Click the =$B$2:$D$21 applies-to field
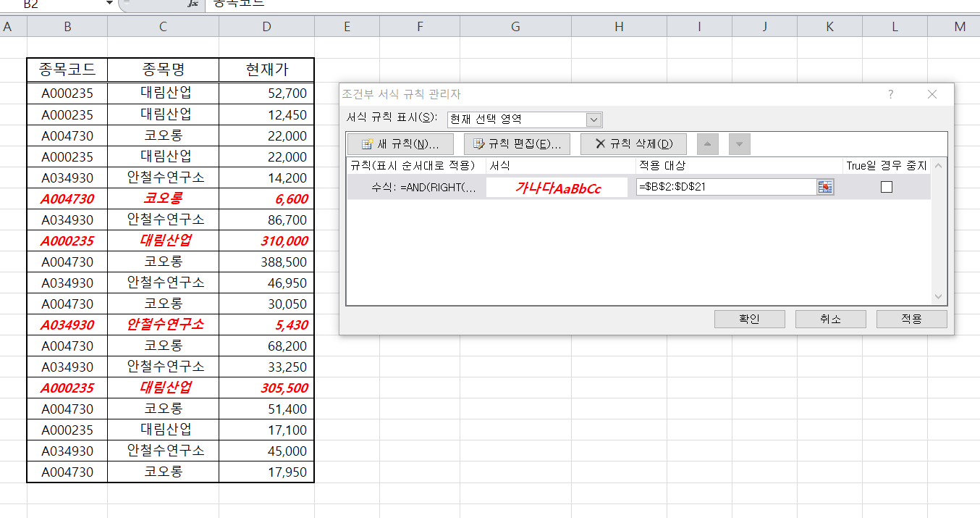980x518 pixels. point(725,188)
